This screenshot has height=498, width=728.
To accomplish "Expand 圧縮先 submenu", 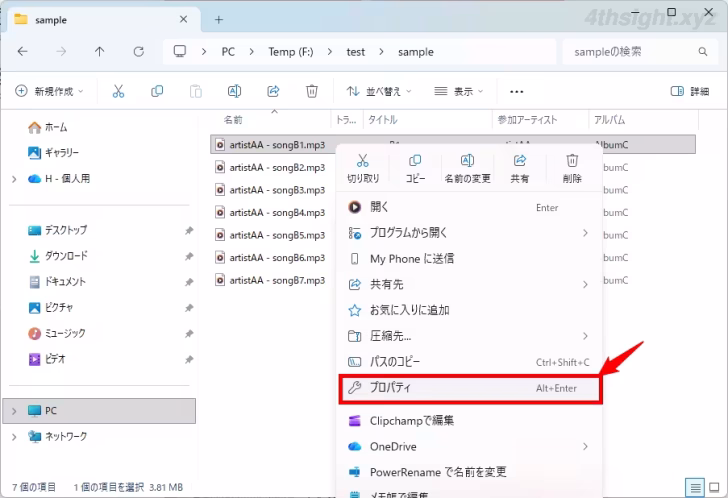I will pos(585,336).
